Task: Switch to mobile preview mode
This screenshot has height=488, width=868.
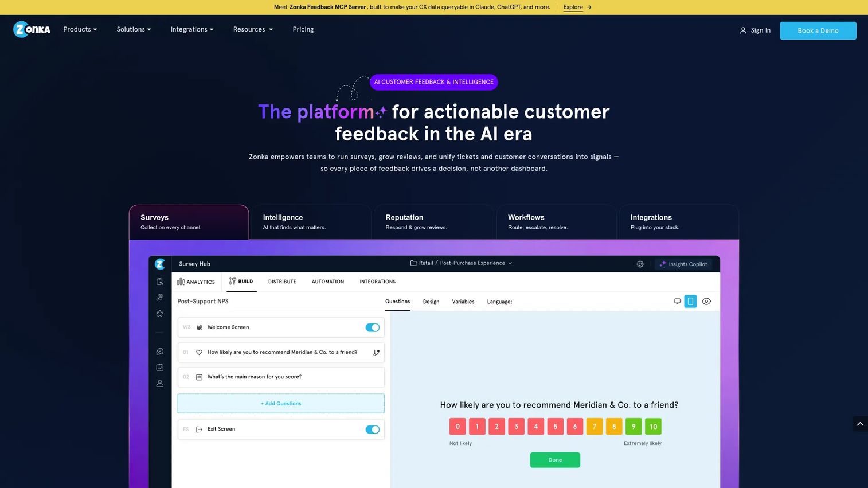Action: (690, 302)
